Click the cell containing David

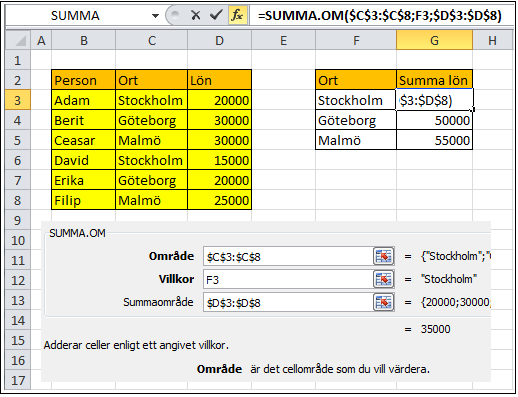click(84, 160)
